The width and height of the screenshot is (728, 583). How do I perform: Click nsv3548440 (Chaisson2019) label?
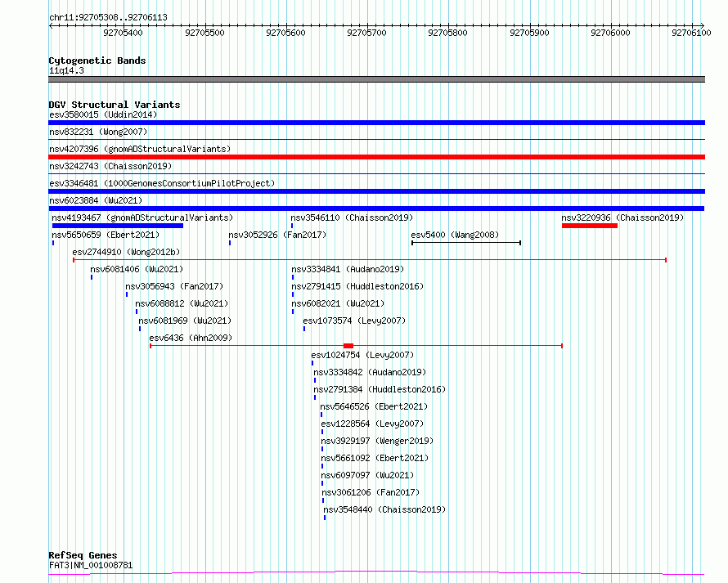tap(385, 509)
